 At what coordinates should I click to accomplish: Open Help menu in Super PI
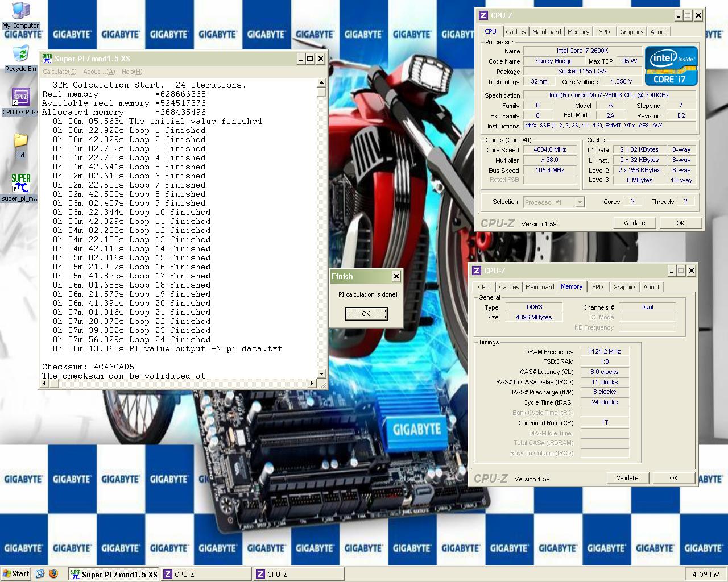pos(132,72)
